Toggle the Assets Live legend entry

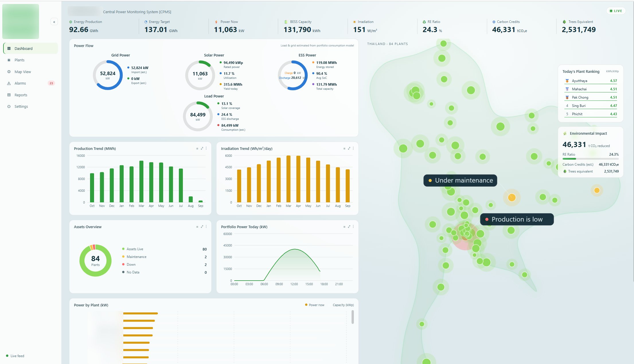click(x=164, y=249)
